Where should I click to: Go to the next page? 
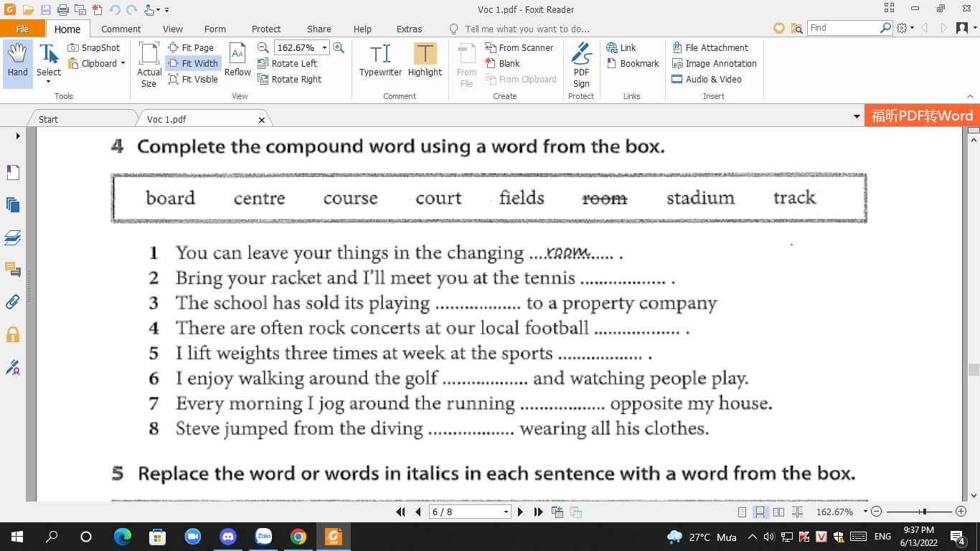[x=521, y=512]
